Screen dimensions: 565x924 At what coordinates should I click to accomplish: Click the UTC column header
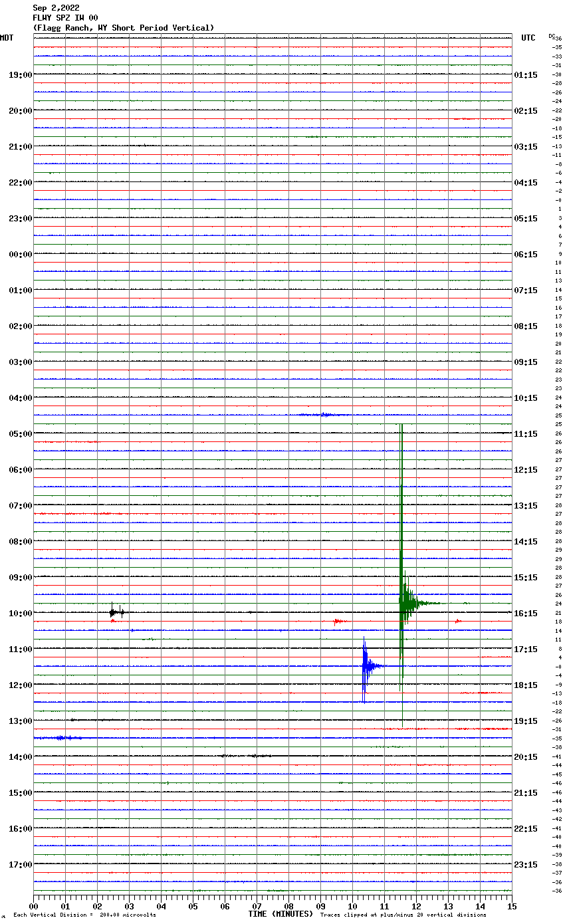(528, 38)
